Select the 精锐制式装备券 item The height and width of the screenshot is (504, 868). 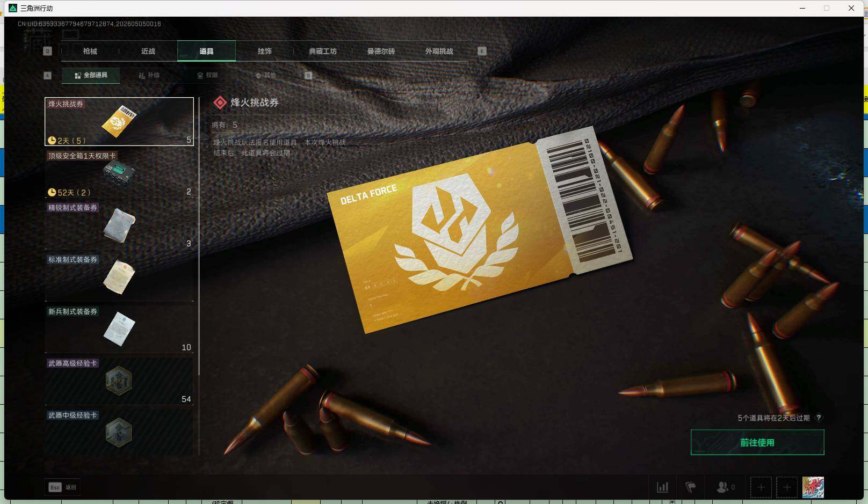(x=119, y=225)
